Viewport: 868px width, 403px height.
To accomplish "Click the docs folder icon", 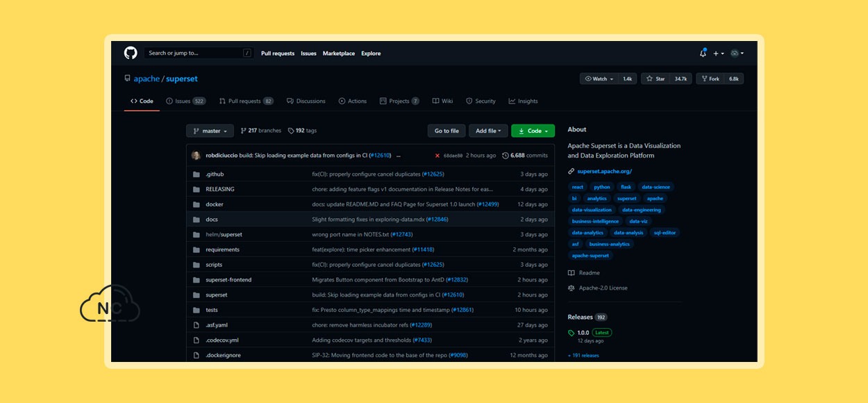I will tap(197, 220).
